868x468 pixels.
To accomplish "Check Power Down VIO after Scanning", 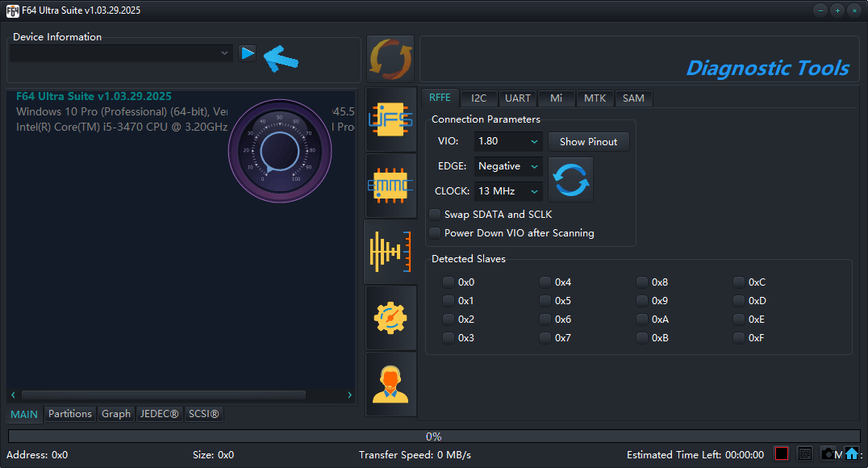I will pos(435,232).
